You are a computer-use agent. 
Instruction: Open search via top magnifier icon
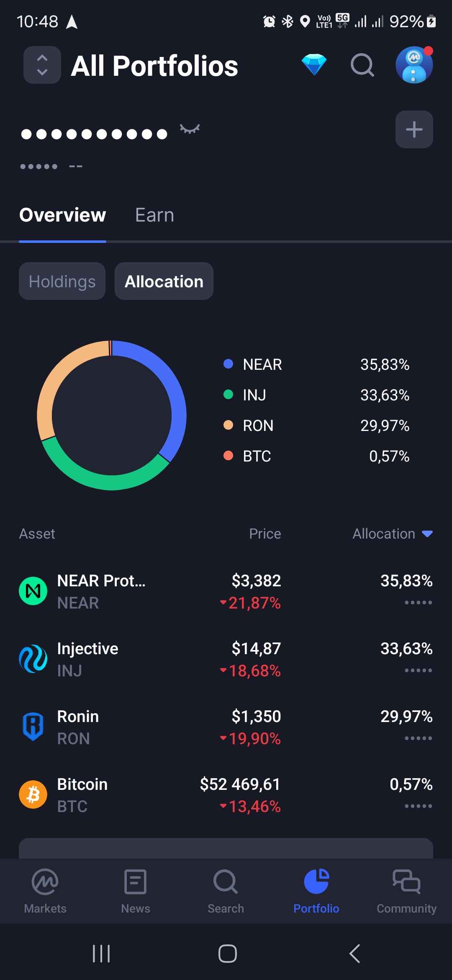click(x=362, y=65)
